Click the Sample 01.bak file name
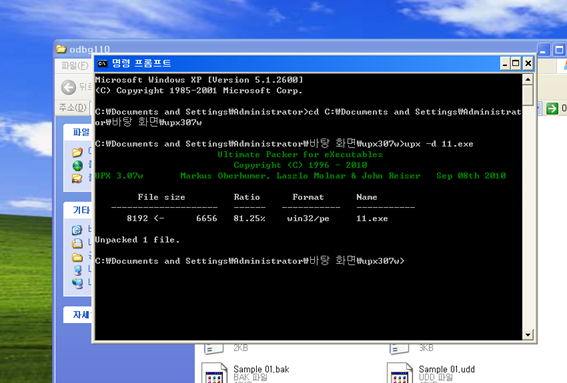567x383 pixels. tap(261, 369)
